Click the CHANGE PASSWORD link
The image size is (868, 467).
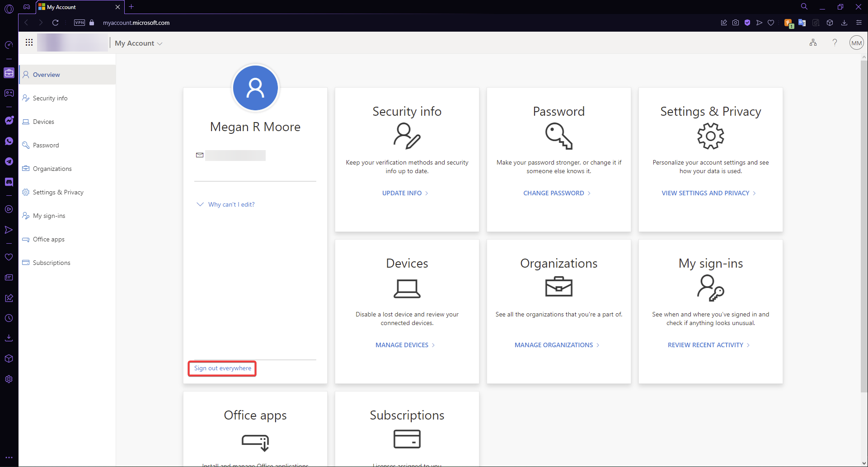click(x=554, y=193)
